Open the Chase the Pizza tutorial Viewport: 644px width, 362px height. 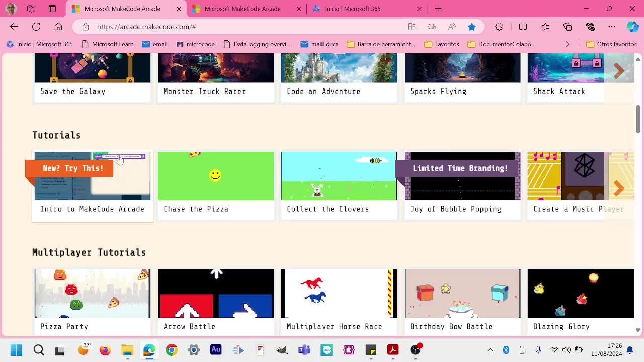tap(216, 186)
